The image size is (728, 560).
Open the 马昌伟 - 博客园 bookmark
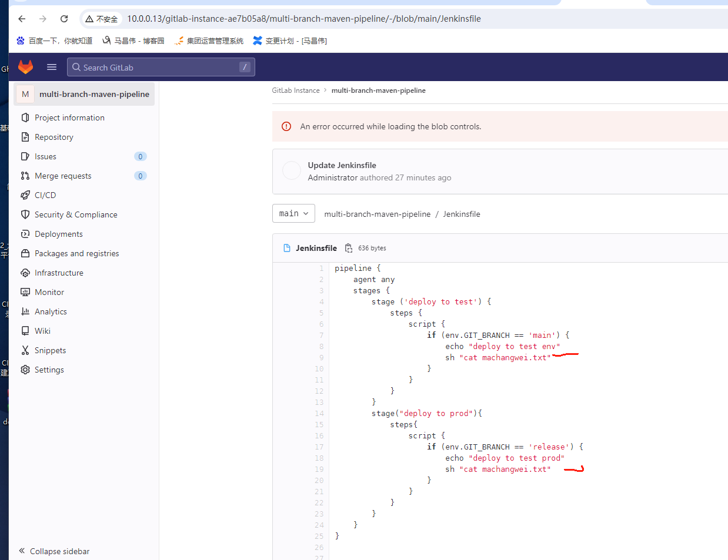(x=133, y=41)
